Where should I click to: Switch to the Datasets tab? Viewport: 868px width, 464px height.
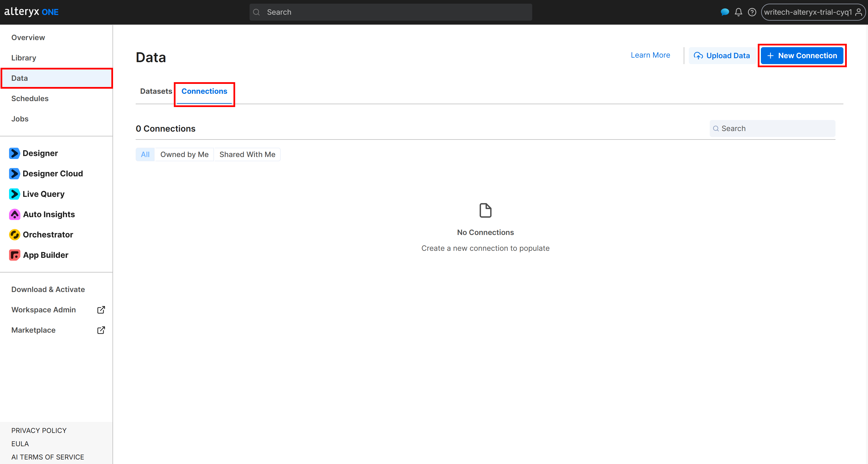pyautogui.click(x=156, y=91)
